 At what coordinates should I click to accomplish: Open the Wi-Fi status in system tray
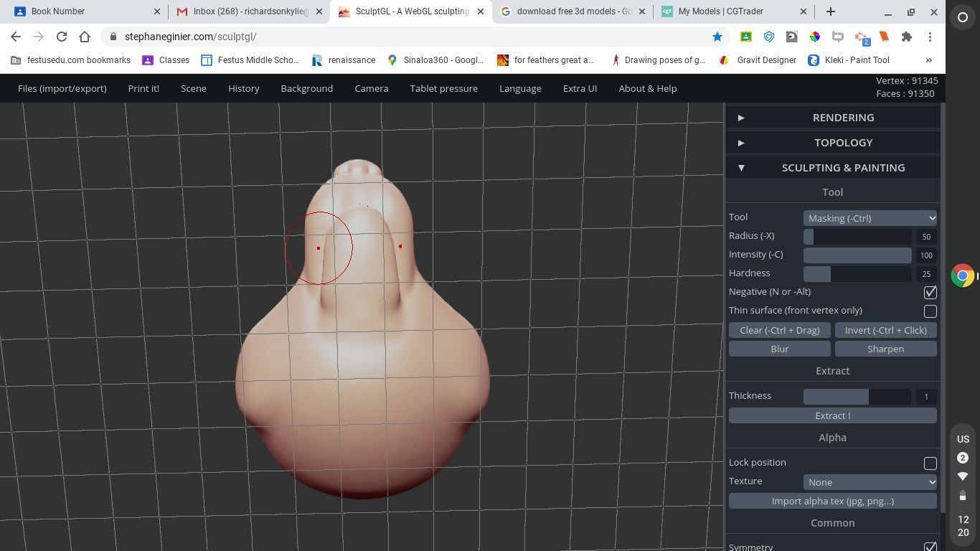tap(963, 476)
